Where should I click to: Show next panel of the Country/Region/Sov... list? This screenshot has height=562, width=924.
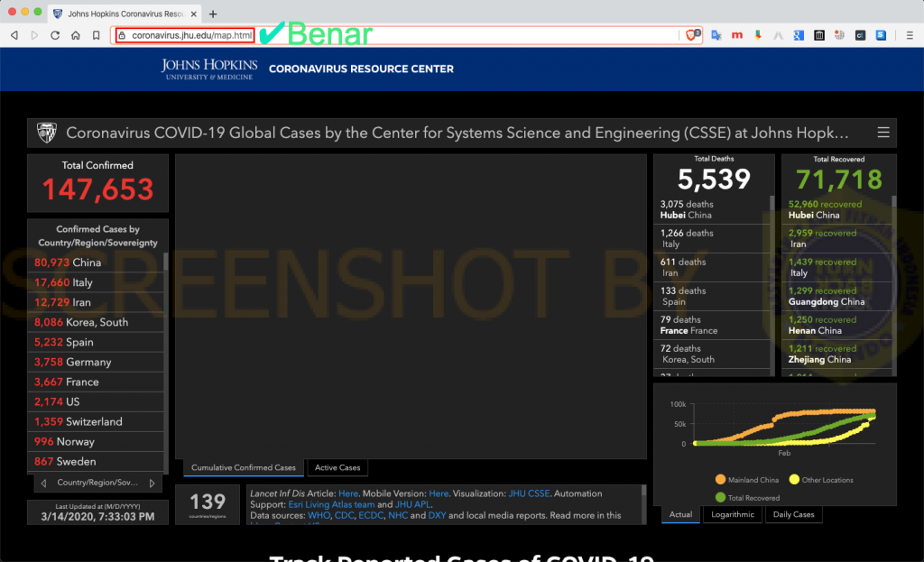tap(152, 483)
